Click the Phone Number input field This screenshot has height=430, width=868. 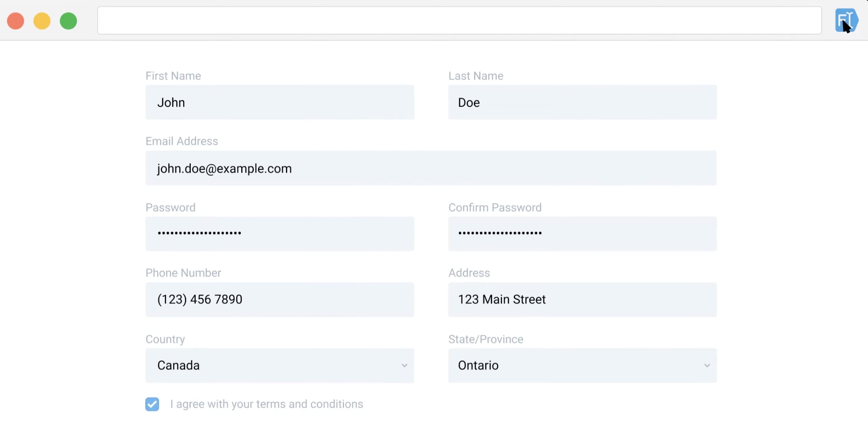pyautogui.click(x=280, y=300)
